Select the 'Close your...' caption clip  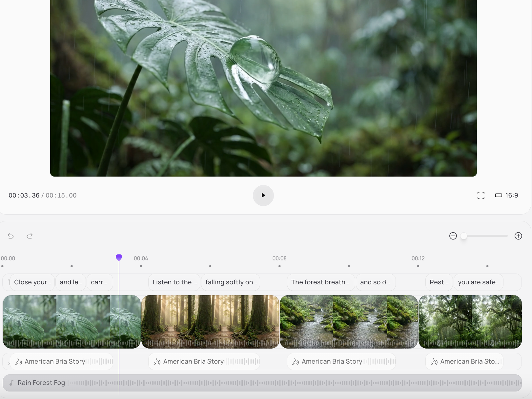(x=32, y=282)
